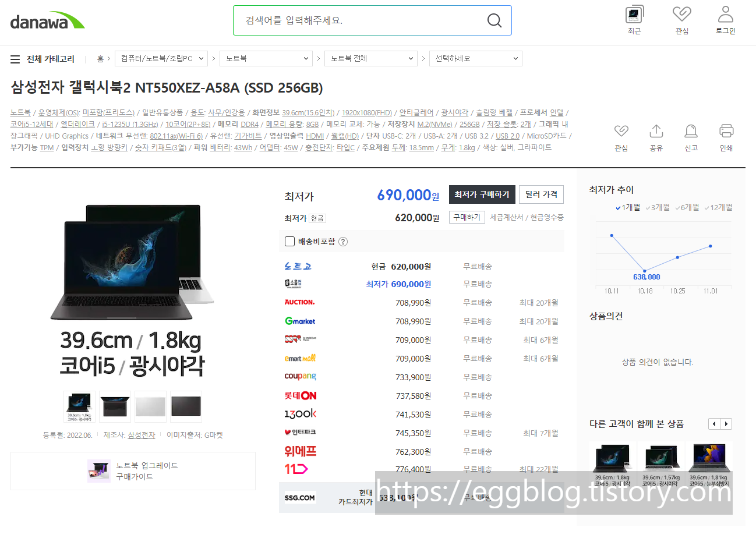Image resolution: width=756 pixels, height=538 pixels.
Task: Open the 컴퓨터/노트북/조립PC category dropdown
Action: (161, 59)
